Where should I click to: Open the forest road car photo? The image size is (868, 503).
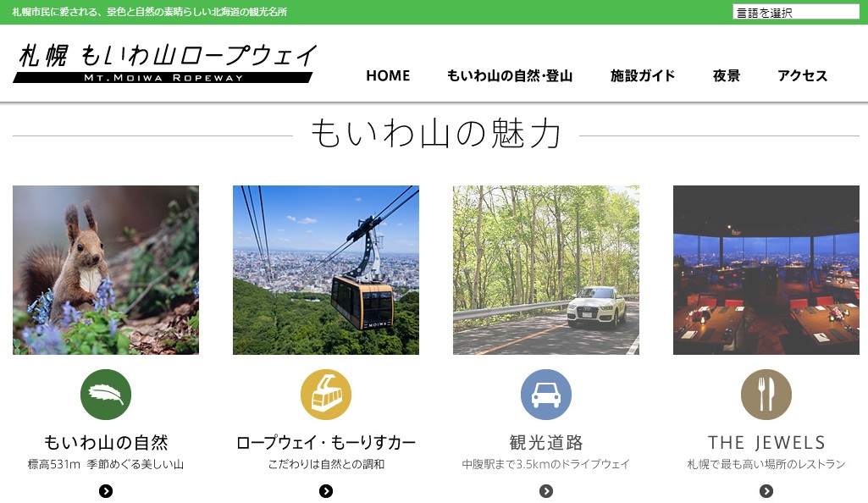tap(546, 270)
